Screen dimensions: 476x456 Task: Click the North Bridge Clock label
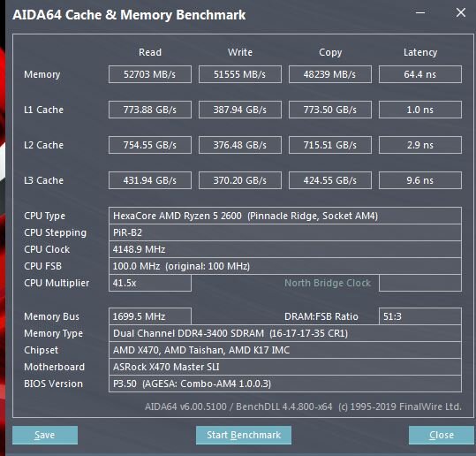click(328, 283)
